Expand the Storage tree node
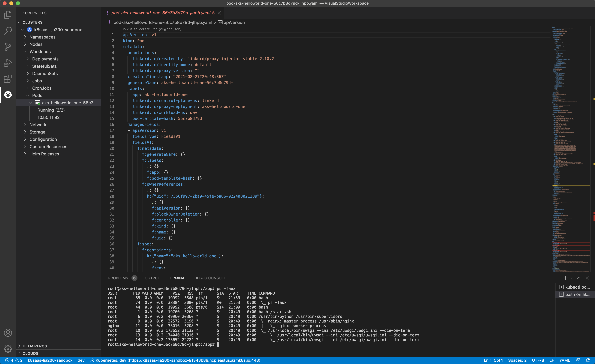 click(x=25, y=132)
